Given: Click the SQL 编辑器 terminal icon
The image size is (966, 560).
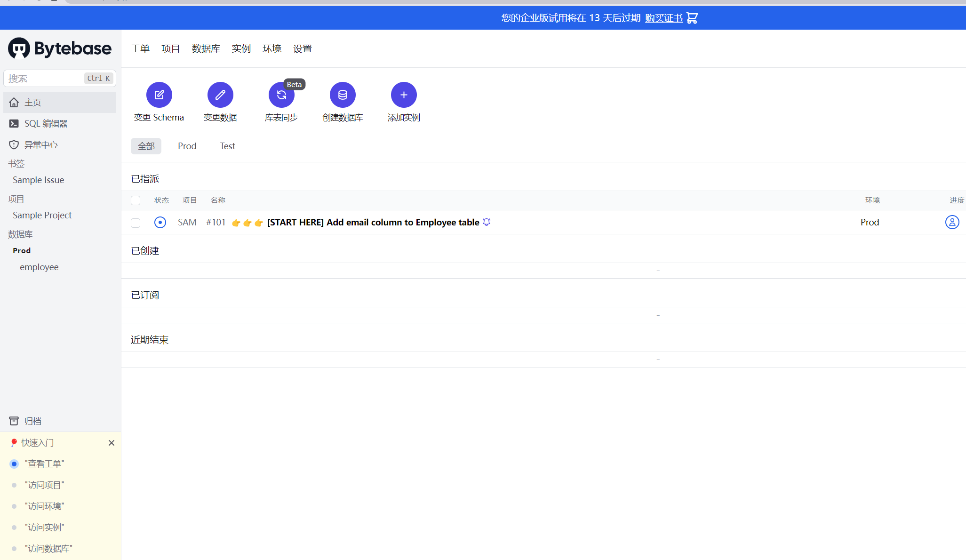Looking at the screenshot, I should tap(14, 123).
